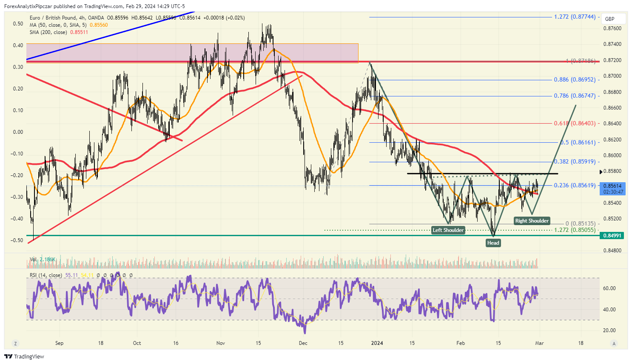
Task: Click the black arrow marker near 0.85800
Action: click(601, 172)
